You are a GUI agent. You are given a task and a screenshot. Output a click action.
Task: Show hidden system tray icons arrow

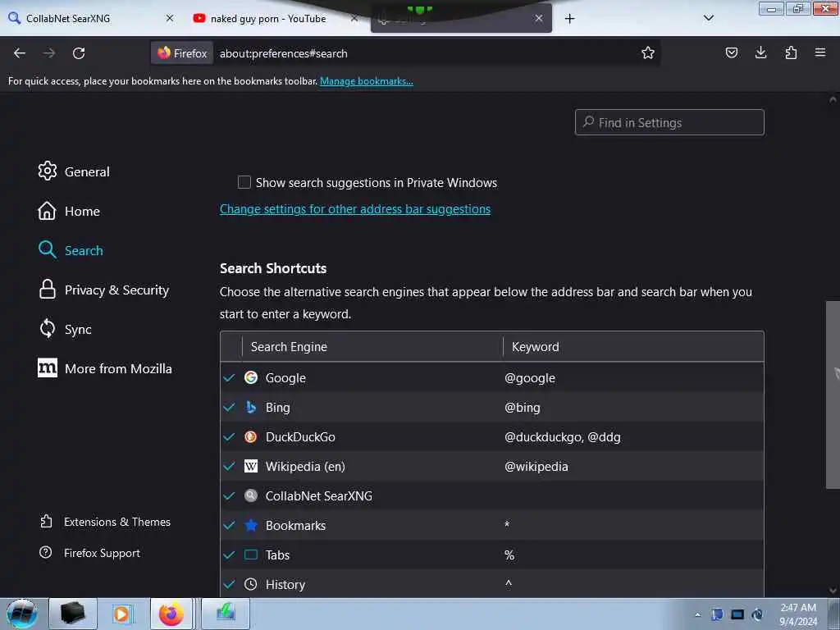point(697,614)
